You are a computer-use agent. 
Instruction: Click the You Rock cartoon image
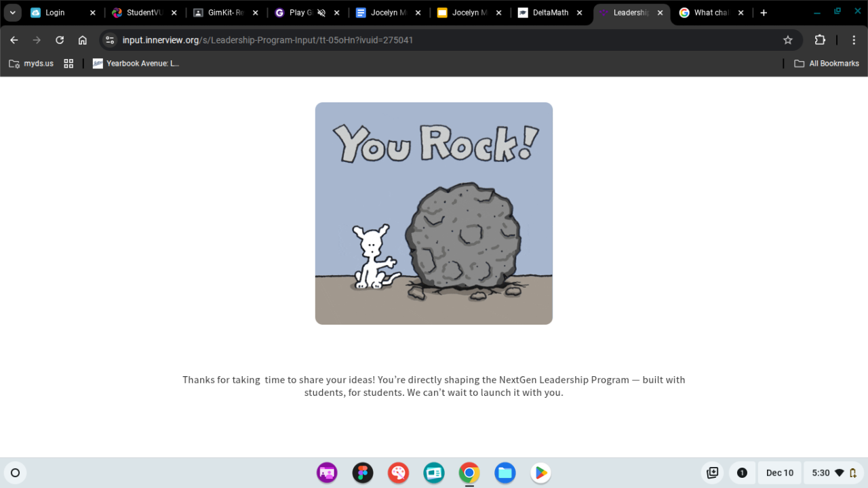pos(434,213)
